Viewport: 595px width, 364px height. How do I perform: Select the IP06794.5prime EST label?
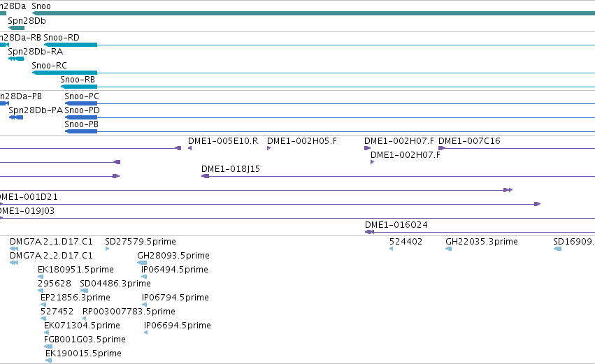(x=175, y=298)
